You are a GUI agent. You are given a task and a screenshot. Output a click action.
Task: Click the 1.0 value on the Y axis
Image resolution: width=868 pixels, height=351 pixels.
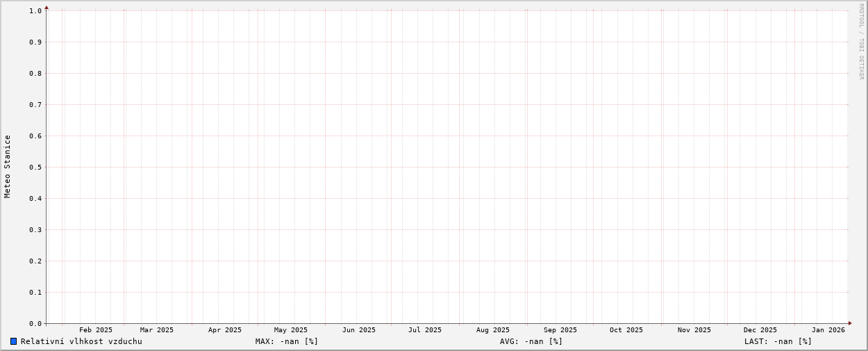click(x=35, y=10)
